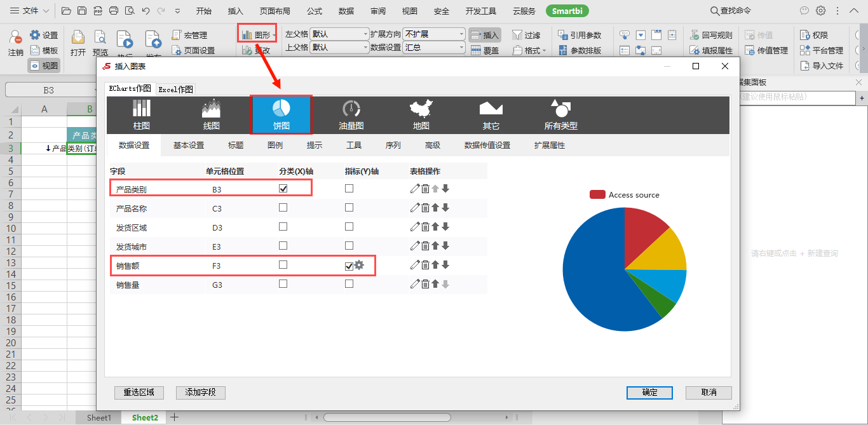Collapse the ribbon with the chevron
This screenshot has height=425, width=868.
click(853, 11)
